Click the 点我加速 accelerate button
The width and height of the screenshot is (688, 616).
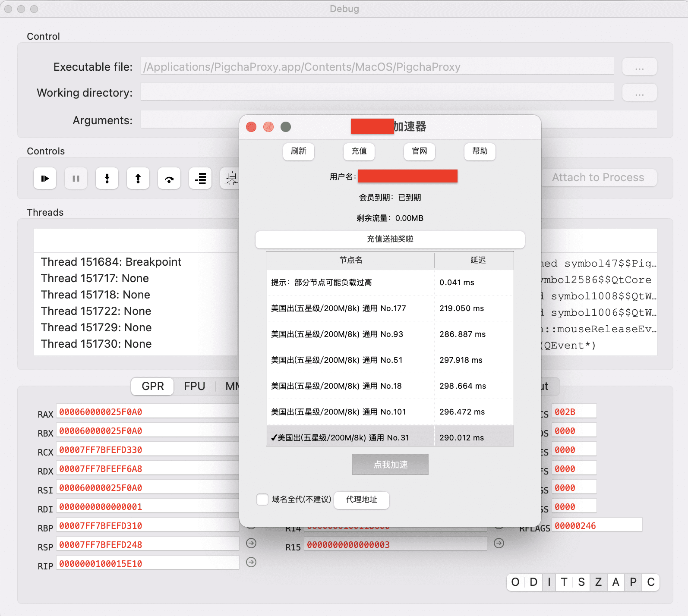(390, 465)
